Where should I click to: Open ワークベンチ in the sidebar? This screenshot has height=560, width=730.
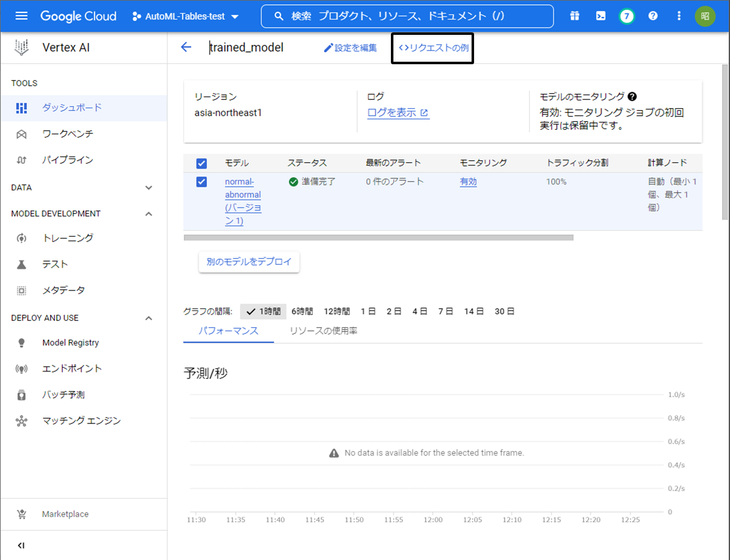point(84,134)
